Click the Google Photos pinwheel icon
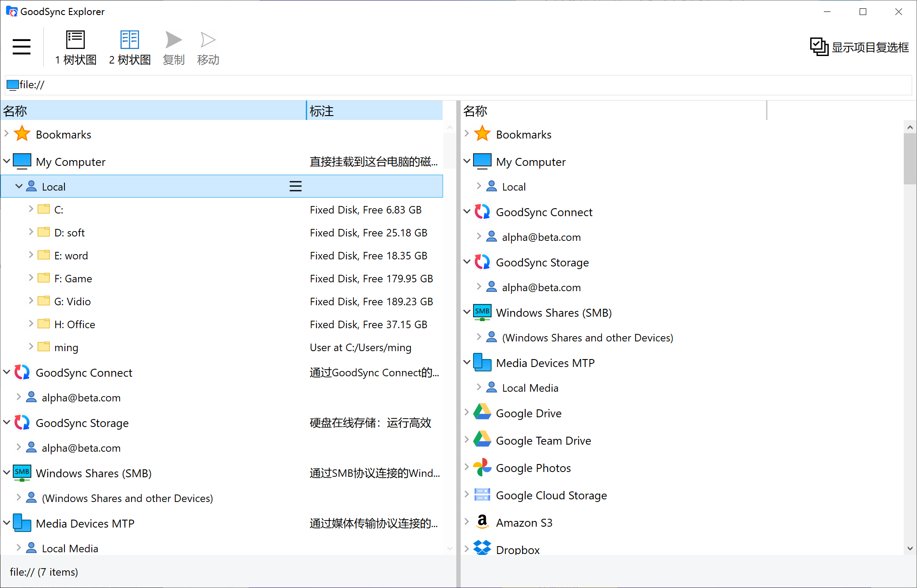 tap(482, 467)
